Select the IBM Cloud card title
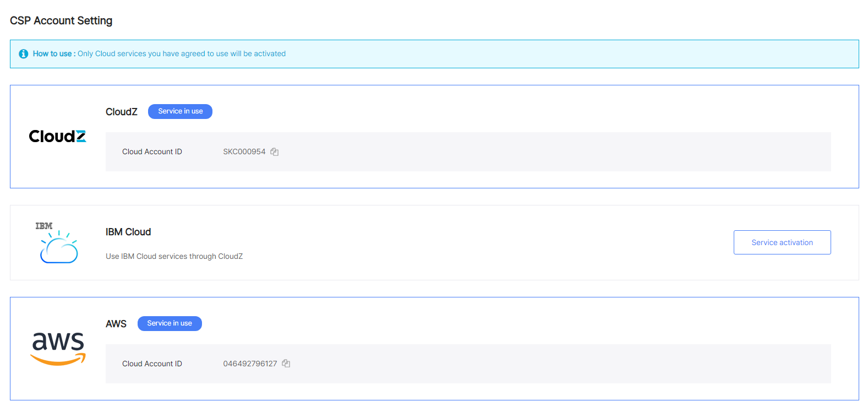The height and width of the screenshot is (412, 868). click(x=128, y=232)
